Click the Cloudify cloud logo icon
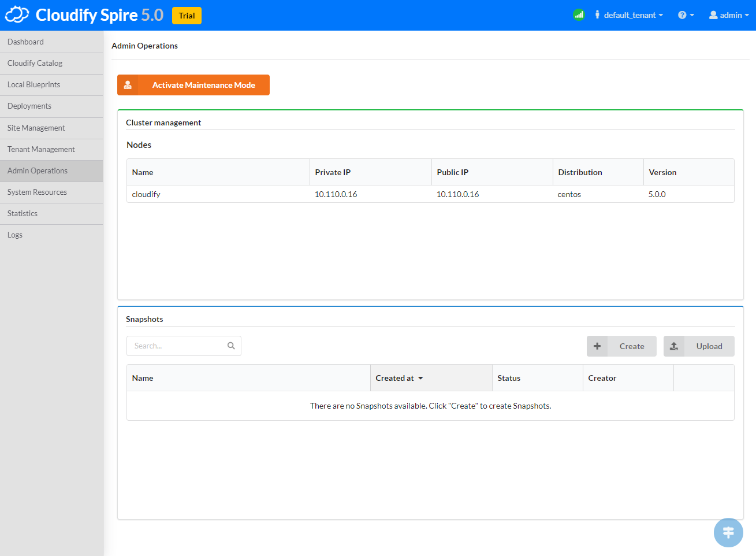 (x=17, y=15)
